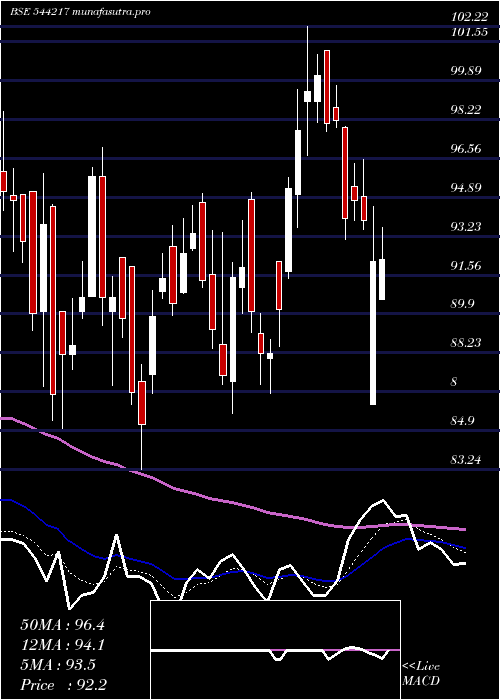Click the 99.89 price level label
The height and width of the screenshot is (700, 500).
[467, 71]
